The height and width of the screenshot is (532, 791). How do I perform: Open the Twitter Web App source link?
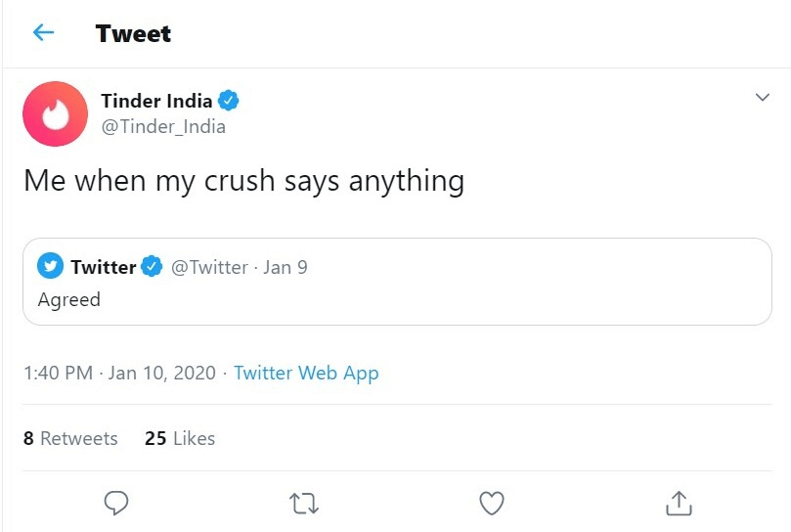click(306, 373)
